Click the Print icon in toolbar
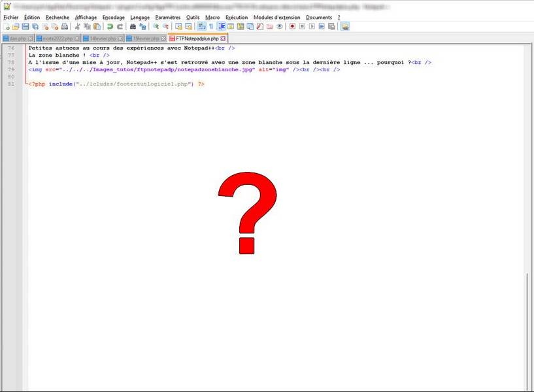 [x=64, y=27]
